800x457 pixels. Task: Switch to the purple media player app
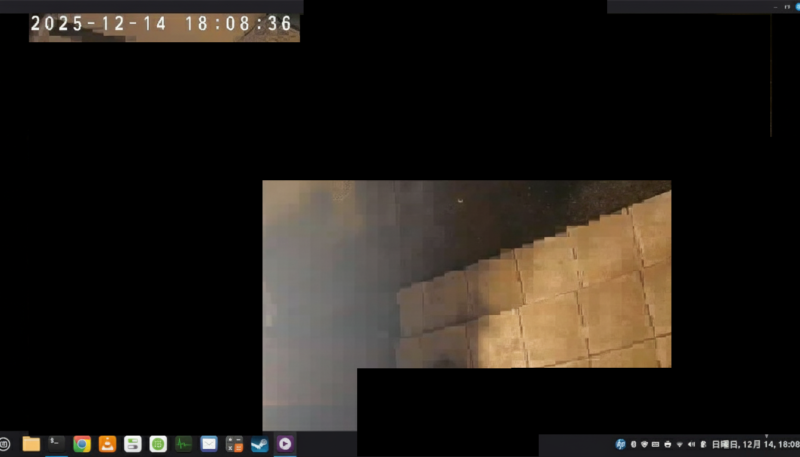pos(285,444)
